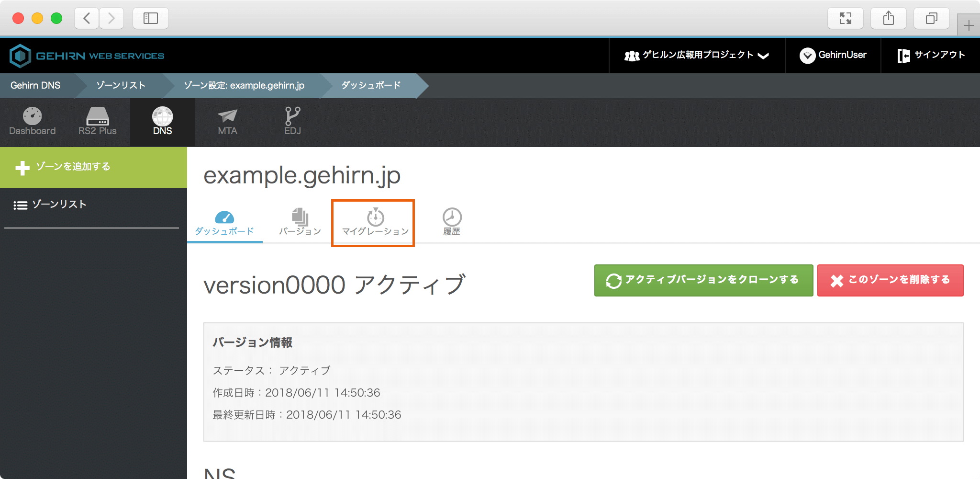The image size is (980, 479).
Task: Click the Gehirn Web Services logo
Action: point(87,56)
